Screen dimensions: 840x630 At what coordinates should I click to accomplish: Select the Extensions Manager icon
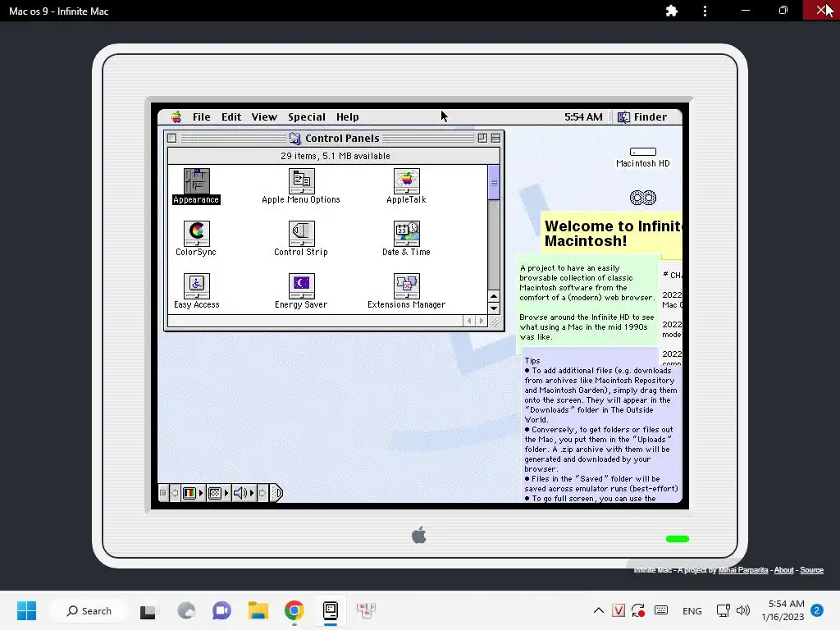pos(407,286)
